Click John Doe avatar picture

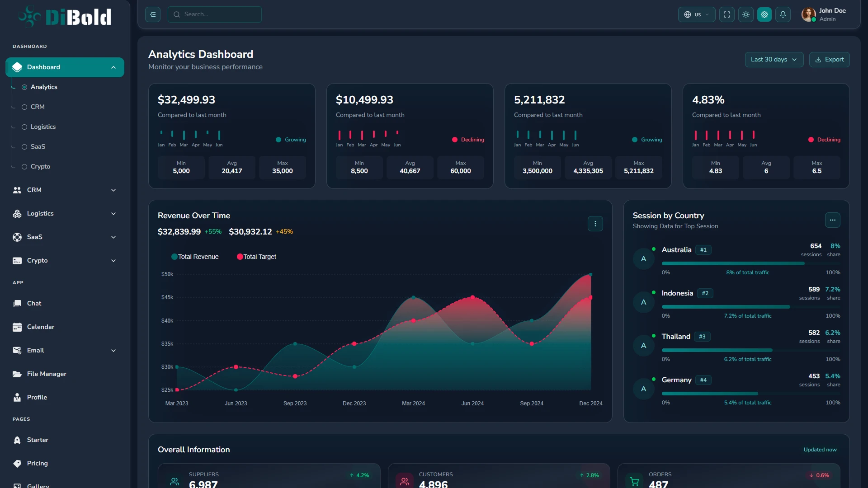click(809, 14)
